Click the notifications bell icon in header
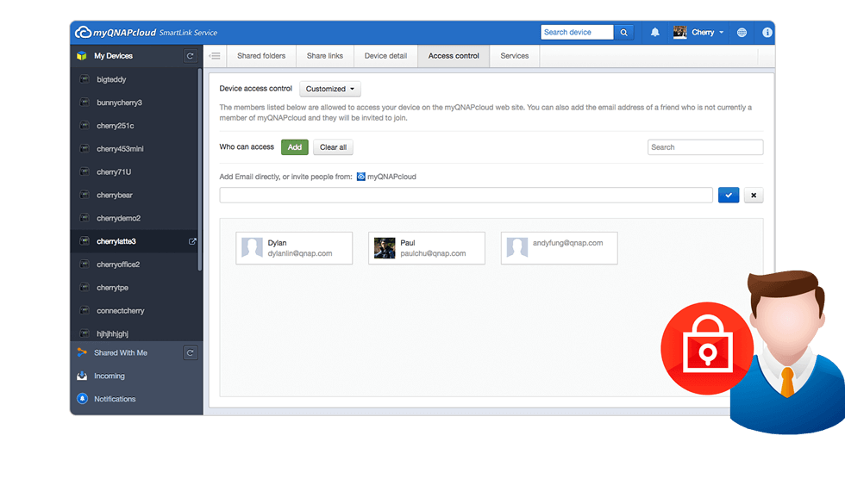Image resolution: width=845 pixels, height=504 pixels. [x=654, y=33]
